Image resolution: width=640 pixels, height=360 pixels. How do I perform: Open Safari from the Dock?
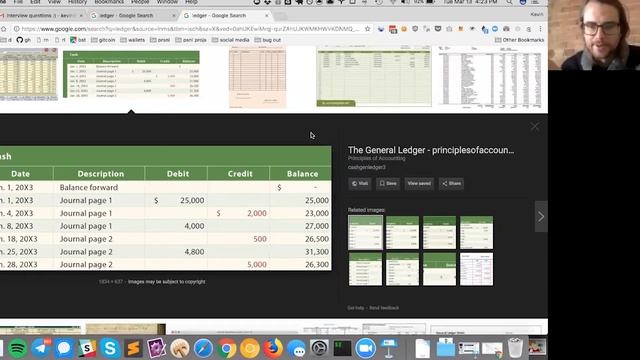click(203, 348)
